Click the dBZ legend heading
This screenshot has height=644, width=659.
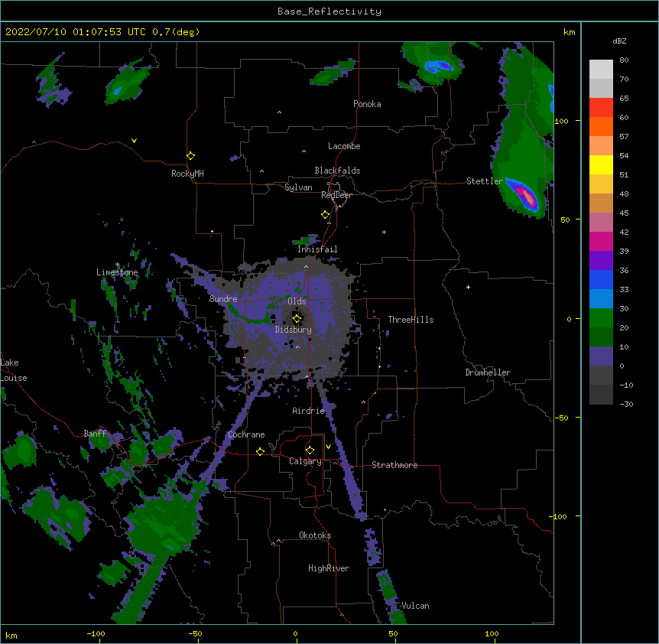click(x=619, y=41)
